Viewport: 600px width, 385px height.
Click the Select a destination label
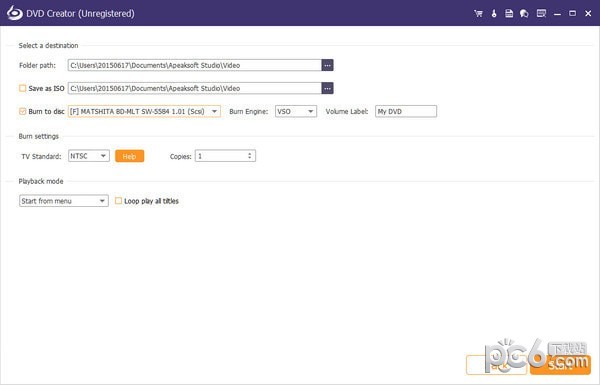coord(49,46)
